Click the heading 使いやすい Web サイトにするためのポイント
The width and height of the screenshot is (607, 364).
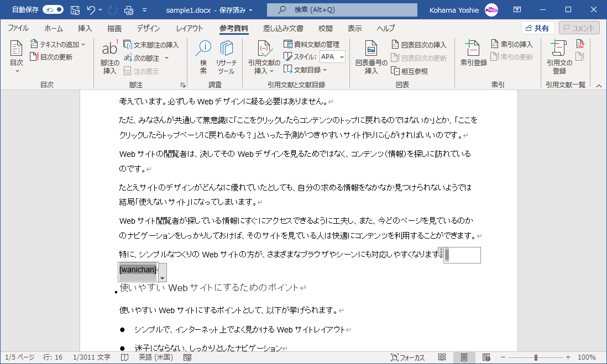[x=209, y=287]
